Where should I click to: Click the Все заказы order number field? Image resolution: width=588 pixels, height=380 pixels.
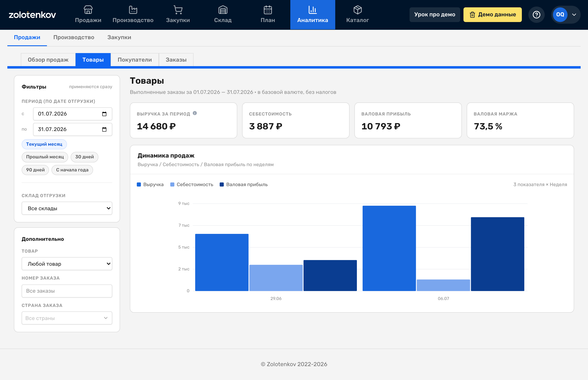pos(67,291)
